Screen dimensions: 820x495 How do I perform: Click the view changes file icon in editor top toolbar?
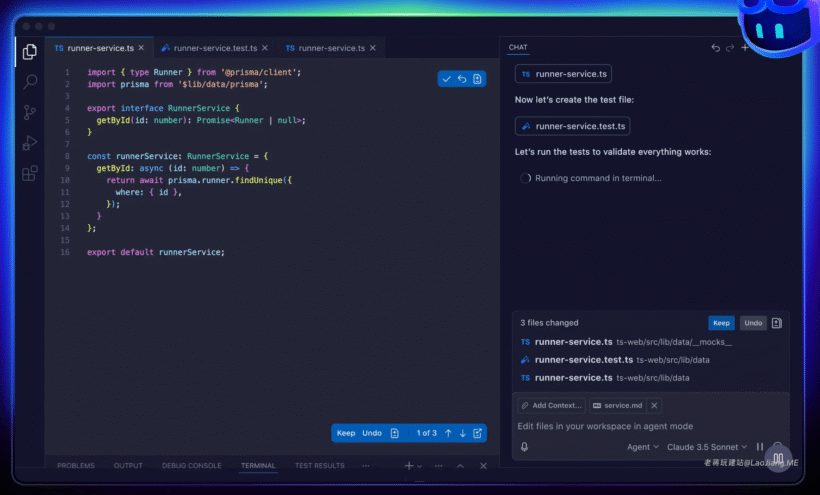[477, 79]
